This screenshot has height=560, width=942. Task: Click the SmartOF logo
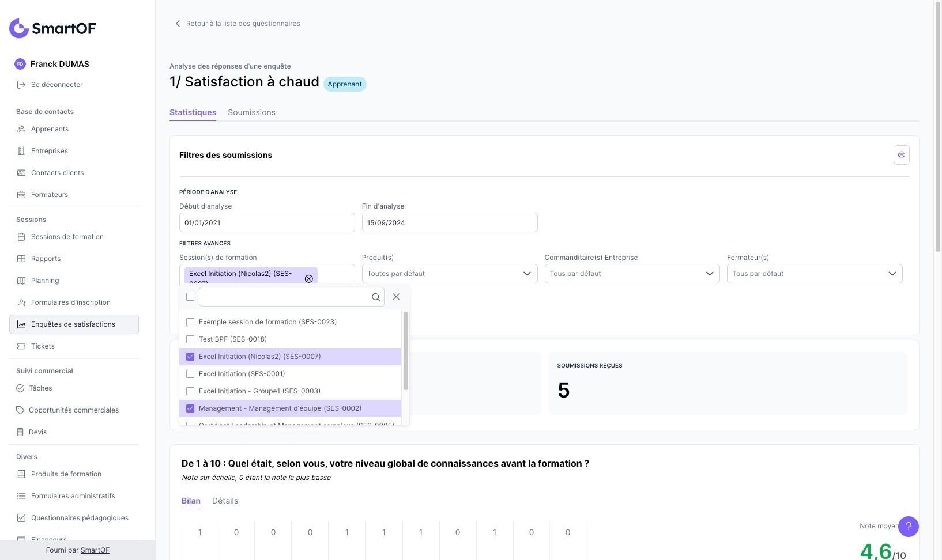[52, 28]
